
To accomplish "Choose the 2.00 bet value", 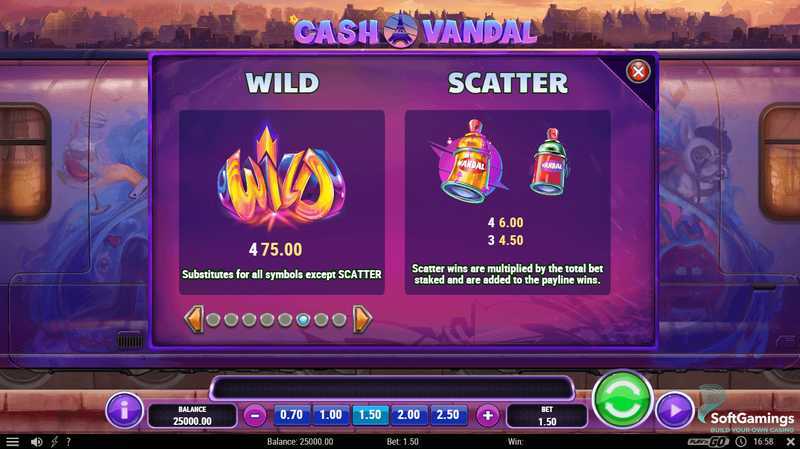I will click(409, 415).
